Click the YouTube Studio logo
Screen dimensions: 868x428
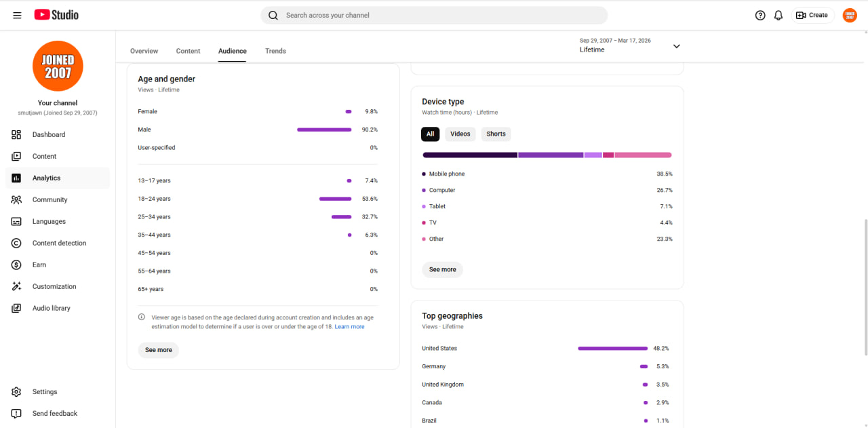point(56,15)
